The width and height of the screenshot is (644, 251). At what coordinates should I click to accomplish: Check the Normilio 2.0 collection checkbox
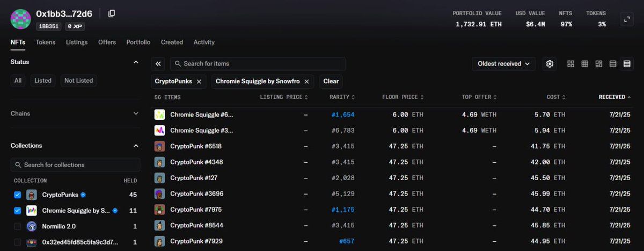[x=18, y=226]
